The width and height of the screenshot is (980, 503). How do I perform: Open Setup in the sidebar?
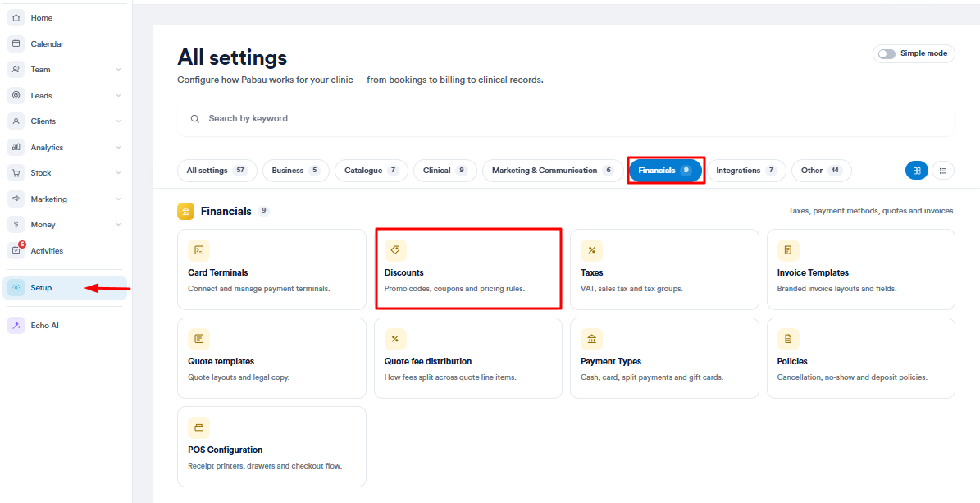[65, 288]
